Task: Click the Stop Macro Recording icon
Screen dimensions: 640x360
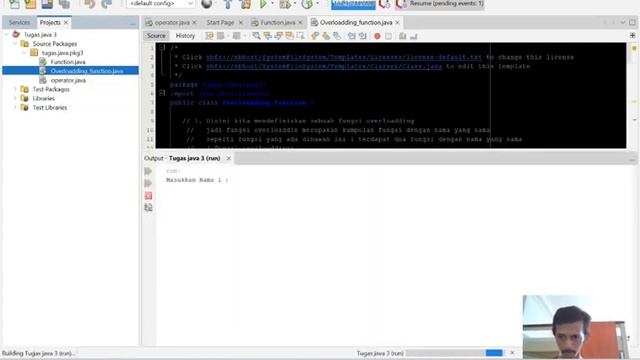Action: pyautogui.click(x=388, y=36)
